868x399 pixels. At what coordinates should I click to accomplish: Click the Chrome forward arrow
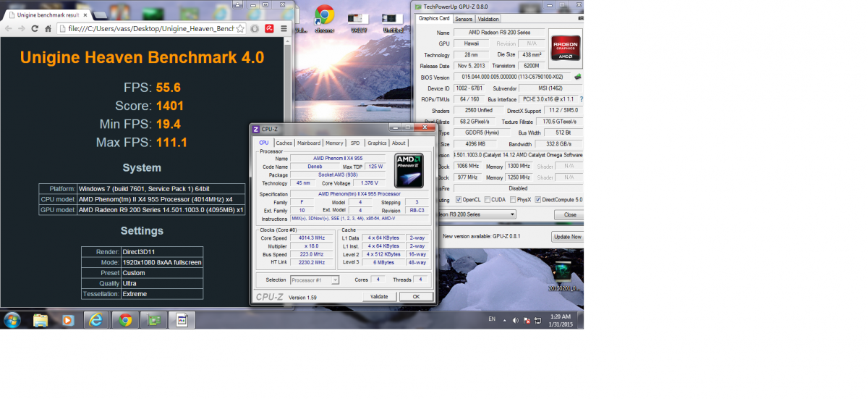point(22,28)
